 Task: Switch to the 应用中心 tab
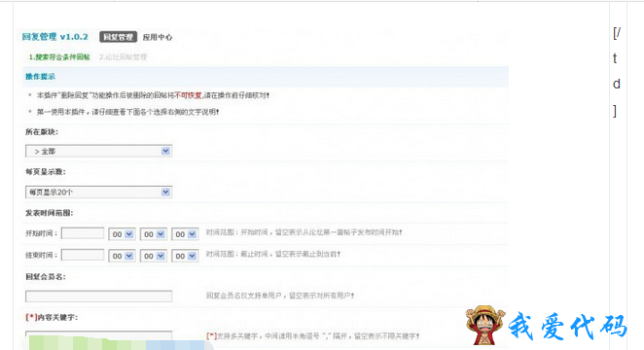coord(158,37)
